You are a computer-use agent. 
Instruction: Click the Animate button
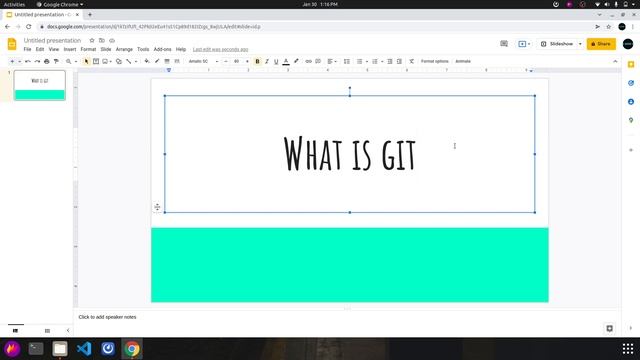tap(463, 61)
